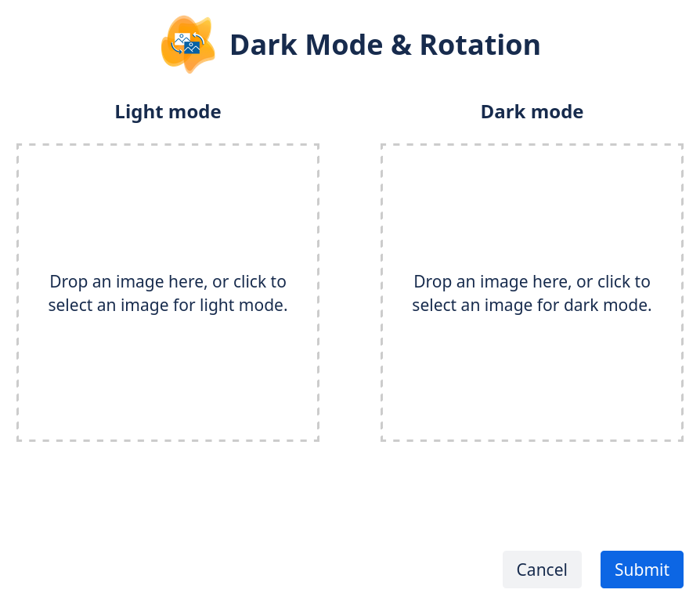
Task: Click the "Dark mode" heading
Action: coord(532,112)
